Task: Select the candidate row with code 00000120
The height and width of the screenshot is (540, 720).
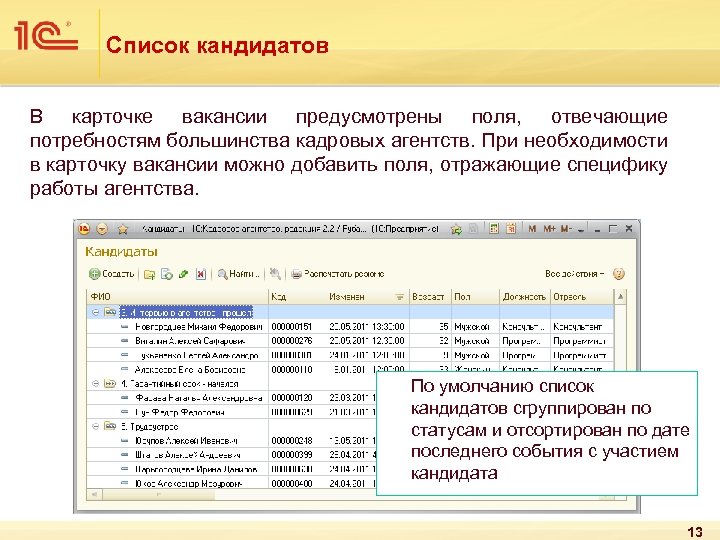Action: (x=232, y=397)
